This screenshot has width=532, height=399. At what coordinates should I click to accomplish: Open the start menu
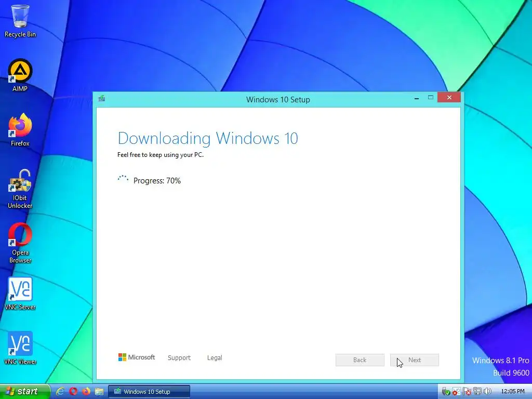tap(24, 391)
